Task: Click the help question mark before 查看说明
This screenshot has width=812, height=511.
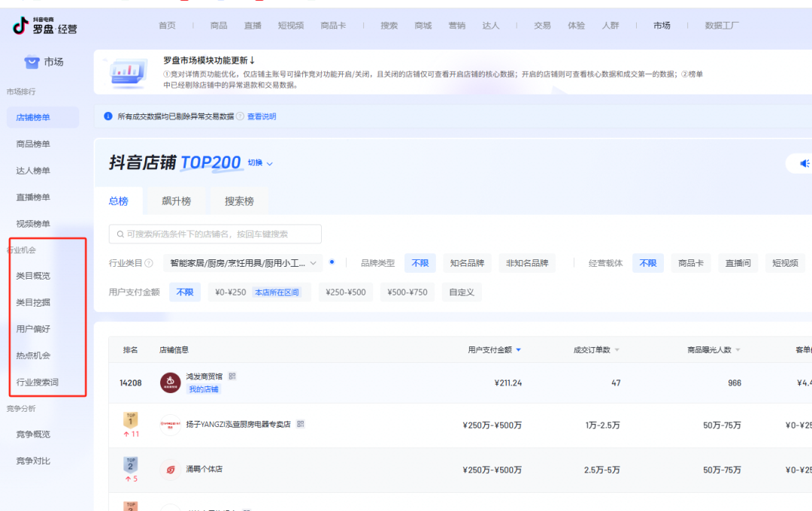Action: pyautogui.click(x=241, y=116)
